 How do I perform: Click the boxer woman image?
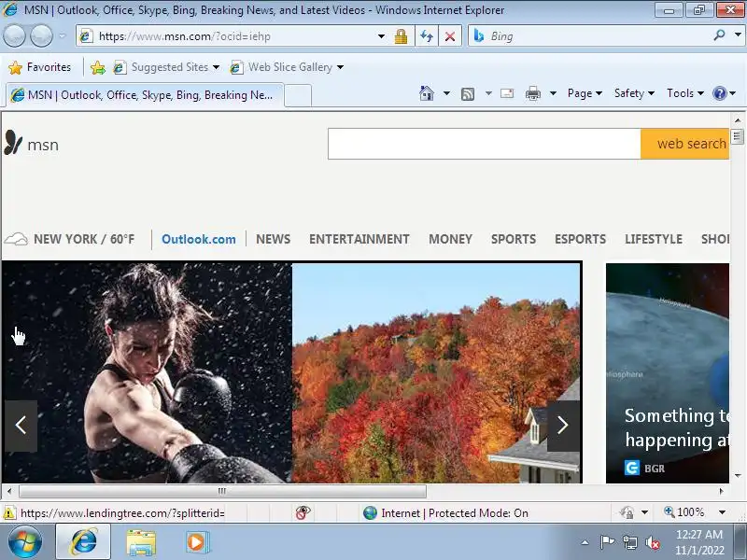148,372
